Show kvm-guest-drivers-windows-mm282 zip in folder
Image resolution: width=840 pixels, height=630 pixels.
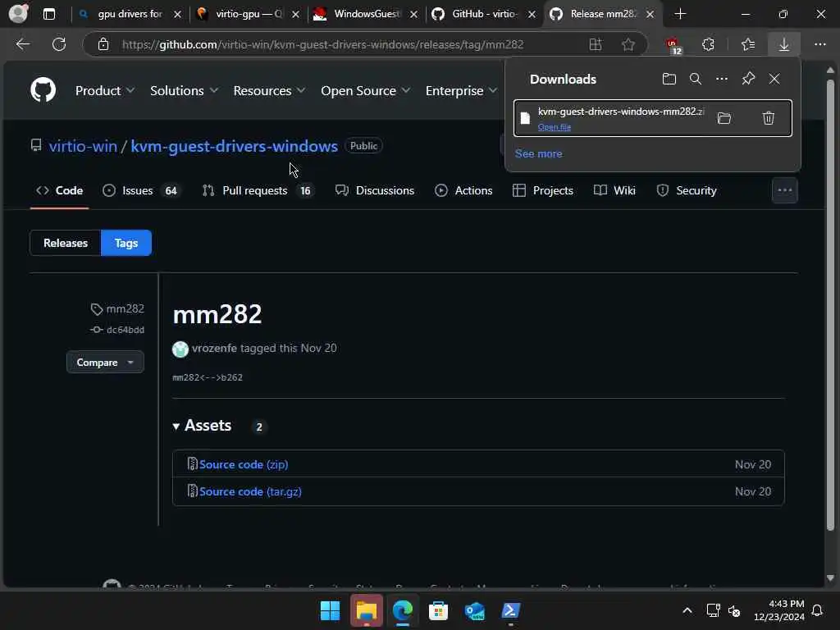pos(724,118)
